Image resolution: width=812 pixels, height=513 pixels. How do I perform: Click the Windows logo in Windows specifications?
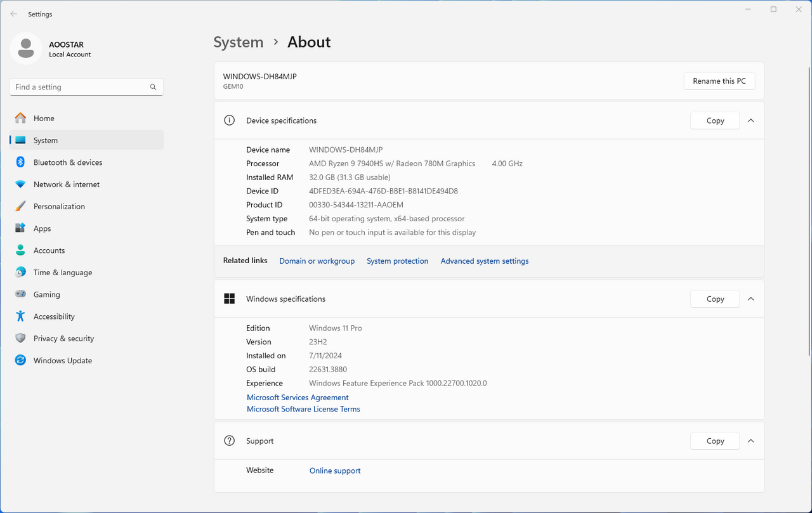(x=230, y=299)
